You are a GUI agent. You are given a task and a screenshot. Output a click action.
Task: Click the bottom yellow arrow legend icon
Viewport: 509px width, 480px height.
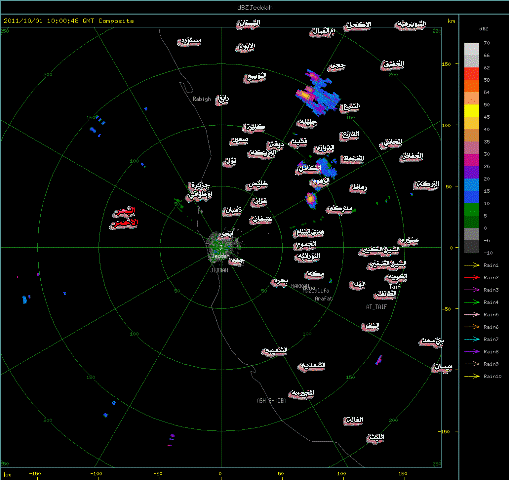(x=472, y=376)
